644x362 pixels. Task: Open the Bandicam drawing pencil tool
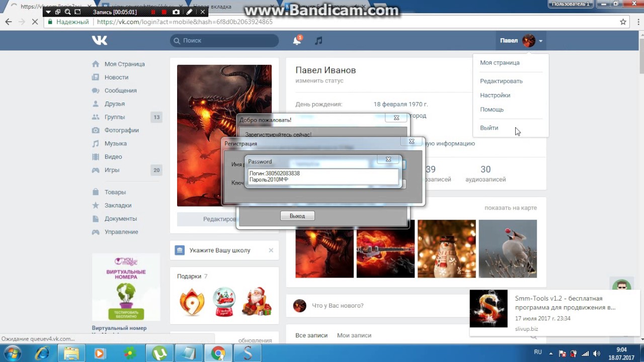(x=189, y=12)
